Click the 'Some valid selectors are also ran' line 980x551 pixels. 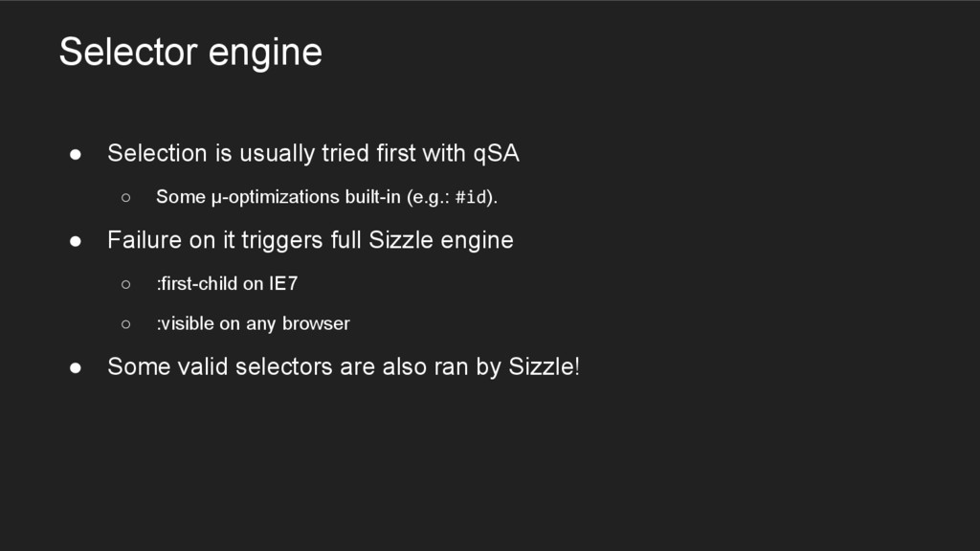(x=344, y=366)
